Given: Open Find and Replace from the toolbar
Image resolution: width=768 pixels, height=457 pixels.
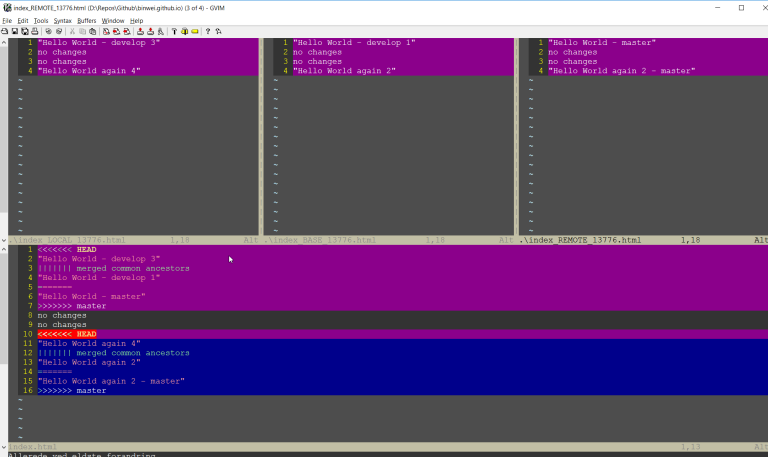Looking at the screenshot, I should click(106, 31).
